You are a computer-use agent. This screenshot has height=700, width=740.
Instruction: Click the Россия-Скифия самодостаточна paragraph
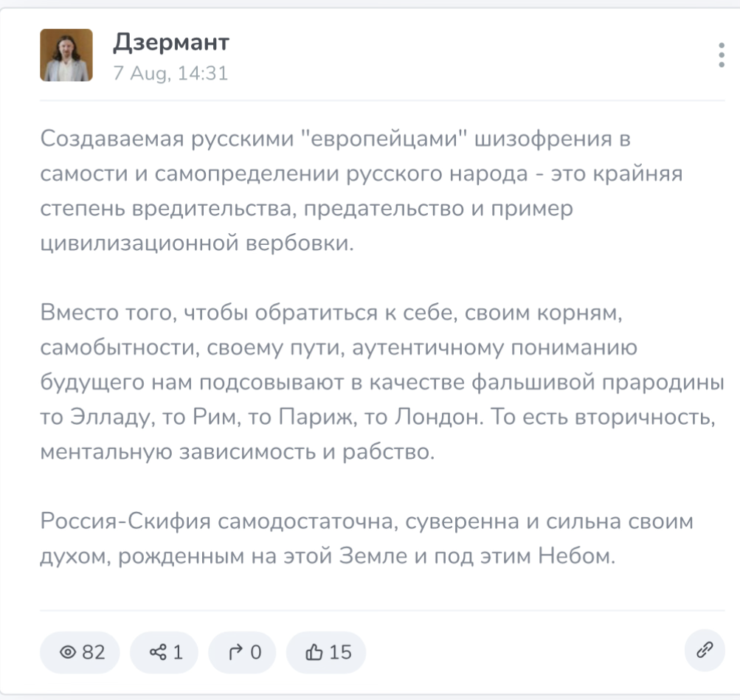(367, 538)
